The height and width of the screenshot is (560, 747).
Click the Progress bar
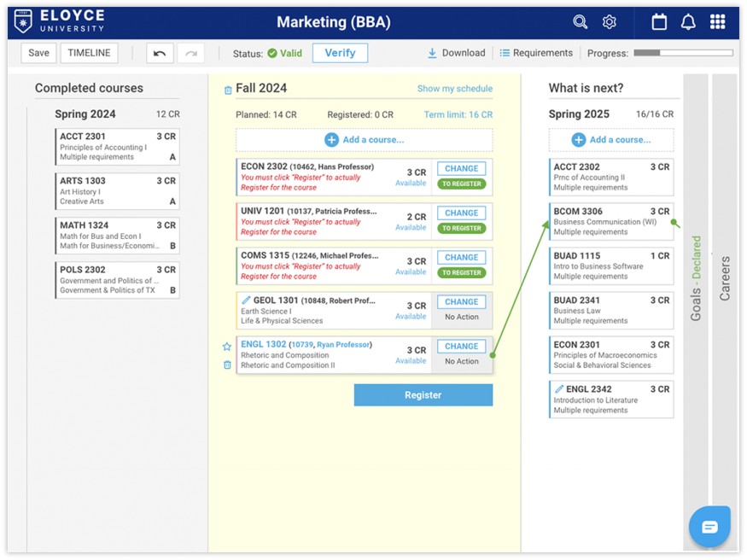683,53
